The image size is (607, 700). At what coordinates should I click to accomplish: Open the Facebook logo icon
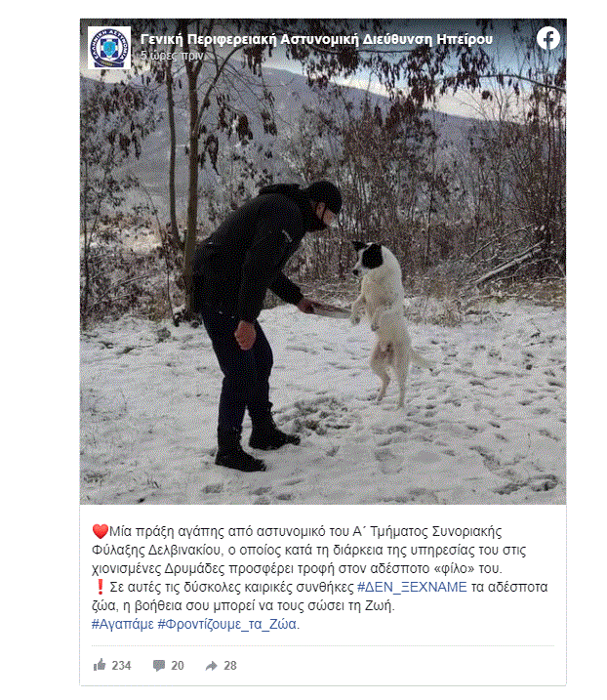point(548,38)
